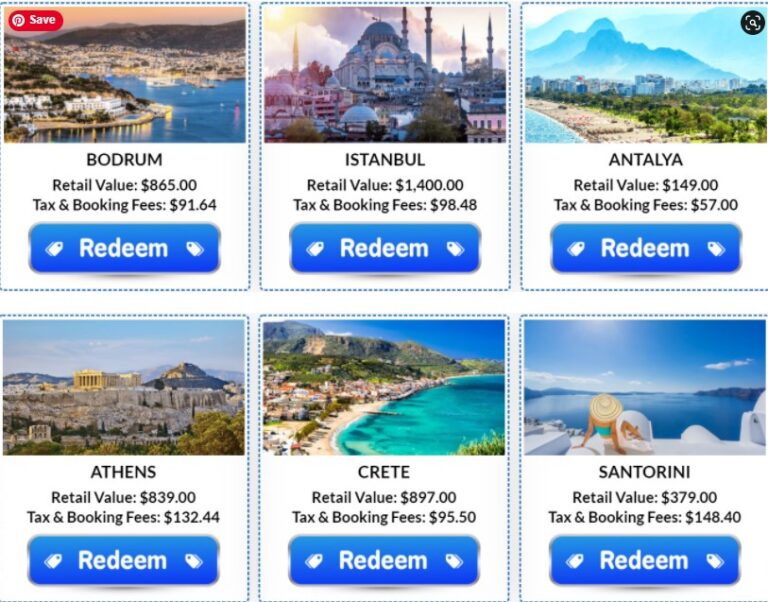The height and width of the screenshot is (602, 768).
Task: Open the Santorini caldera photo
Action: (x=645, y=387)
